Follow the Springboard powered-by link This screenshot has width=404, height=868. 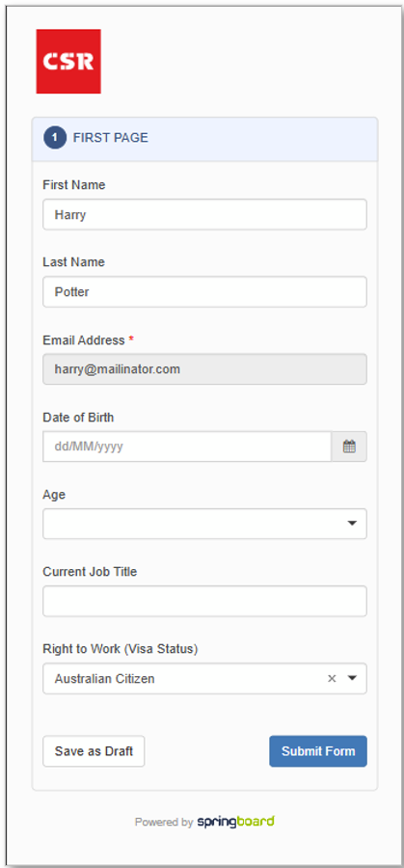coord(236,822)
